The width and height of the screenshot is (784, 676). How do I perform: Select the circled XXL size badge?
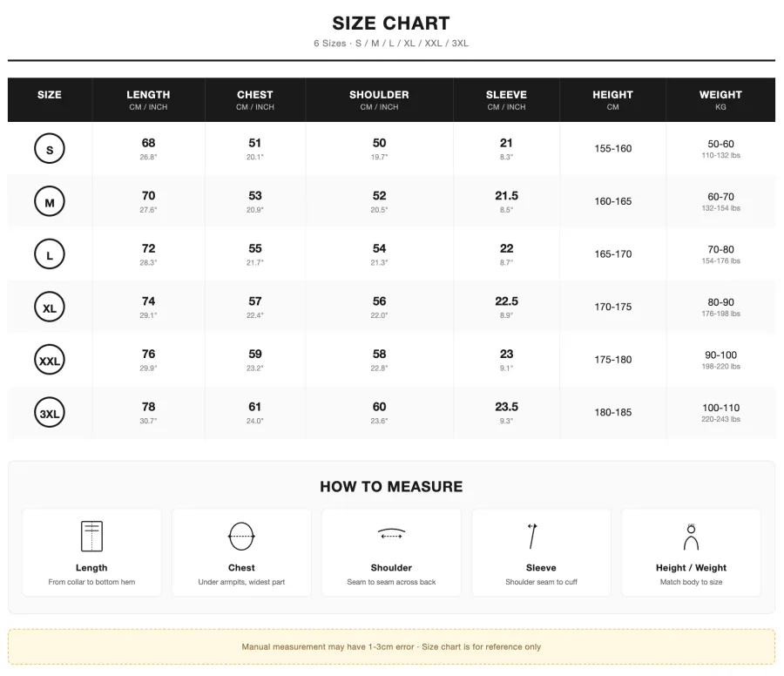point(50,360)
